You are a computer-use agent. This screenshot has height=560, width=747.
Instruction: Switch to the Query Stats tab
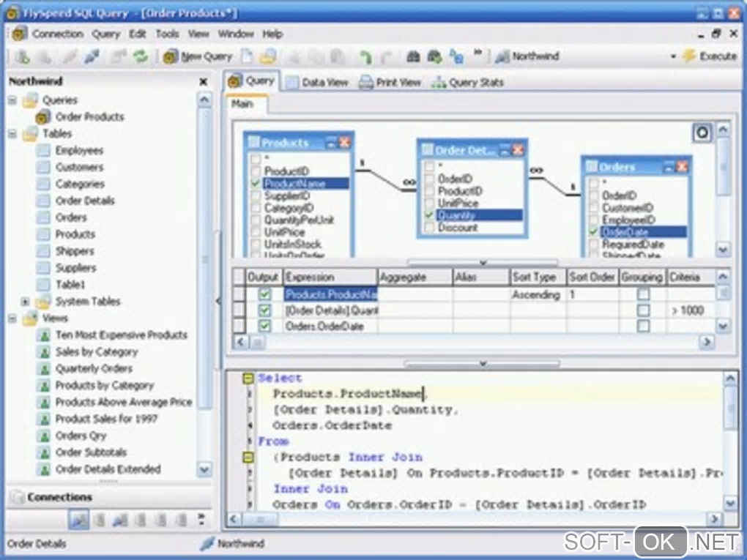[467, 83]
